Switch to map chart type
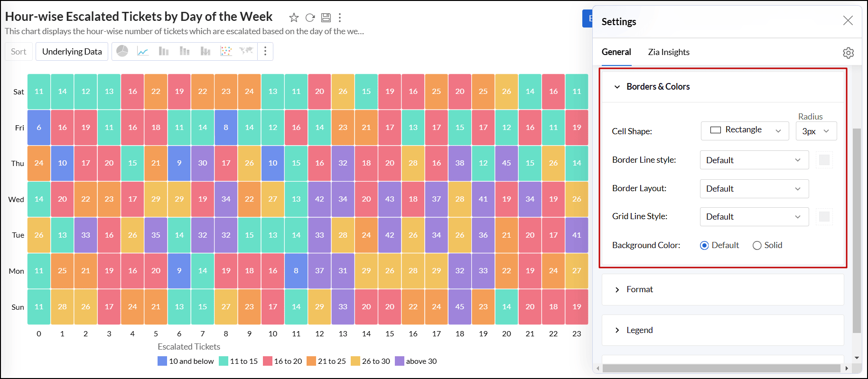 point(246,51)
